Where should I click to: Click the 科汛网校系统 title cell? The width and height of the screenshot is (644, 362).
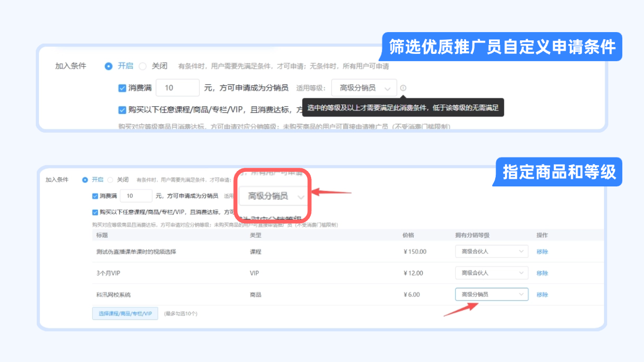pyautogui.click(x=114, y=295)
